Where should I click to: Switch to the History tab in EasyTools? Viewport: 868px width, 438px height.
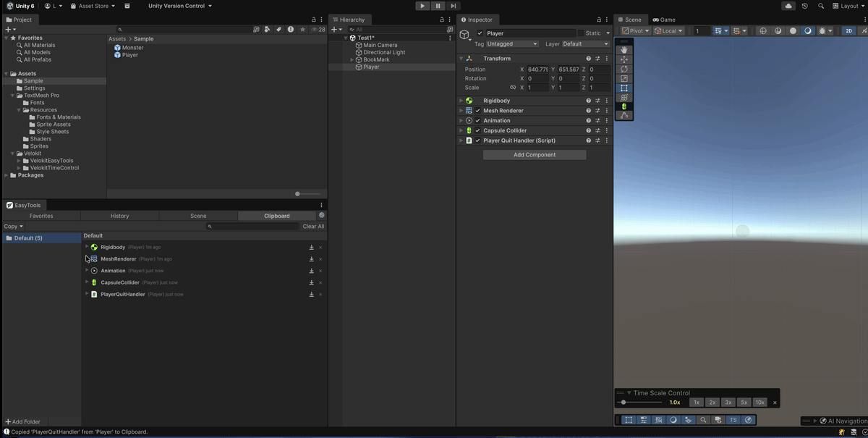tap(119, 215)
